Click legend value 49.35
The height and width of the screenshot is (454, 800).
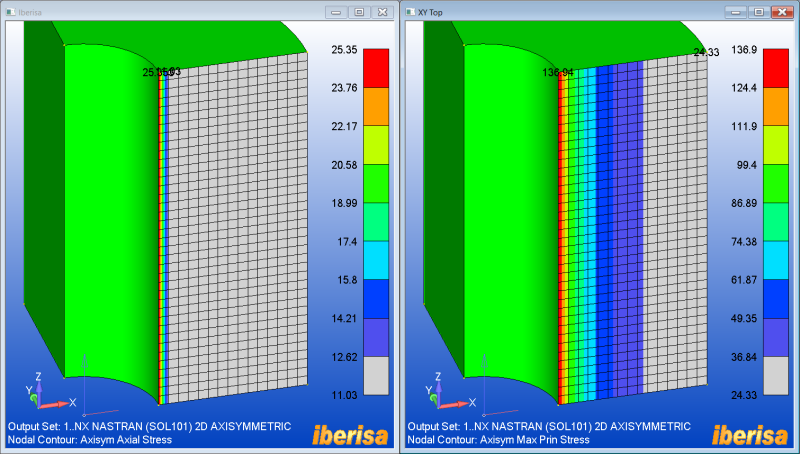[x=744, y=318]
